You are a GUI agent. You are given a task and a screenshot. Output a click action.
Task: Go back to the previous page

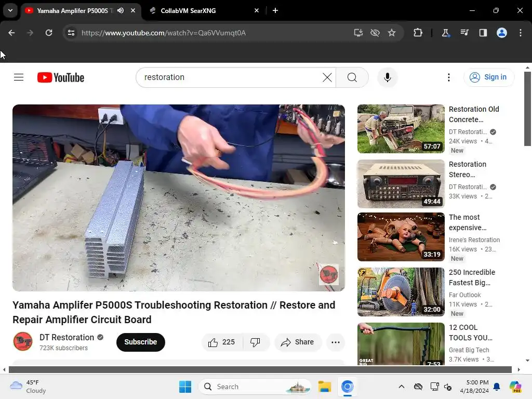click(x=11, y=33)
